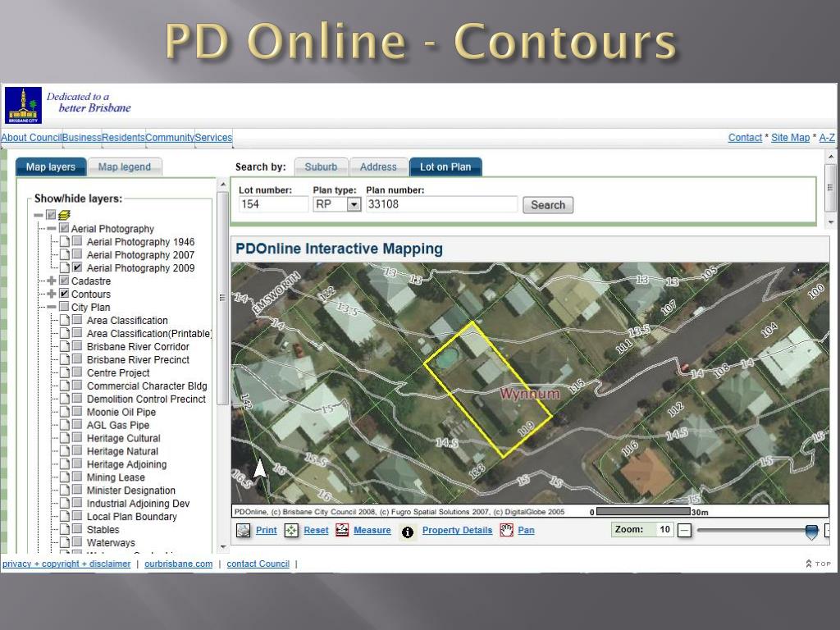
Task: Toggle Aerial Photography 1946 checkbox
Action: point(77,241)
